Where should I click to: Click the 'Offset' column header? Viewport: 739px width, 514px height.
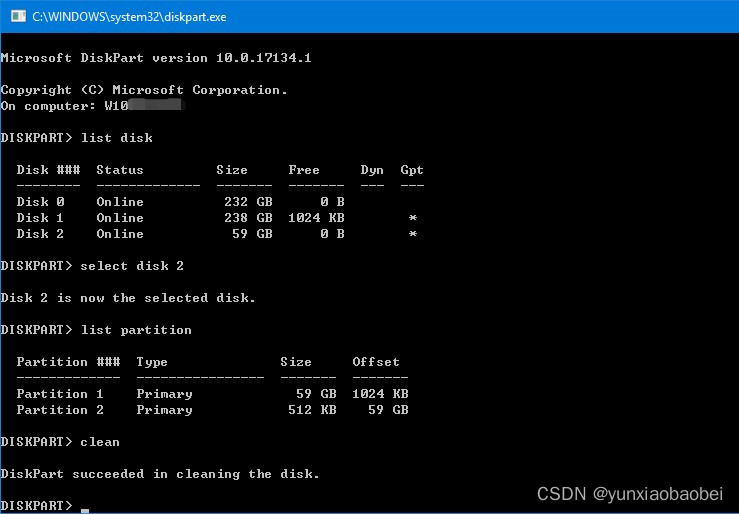(x=376, y=362)
